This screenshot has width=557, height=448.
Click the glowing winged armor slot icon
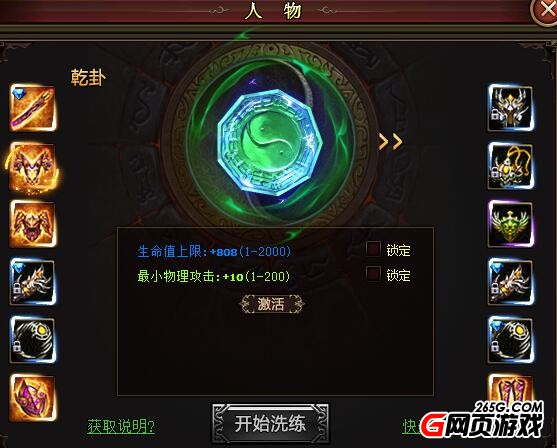pos(33,166)
